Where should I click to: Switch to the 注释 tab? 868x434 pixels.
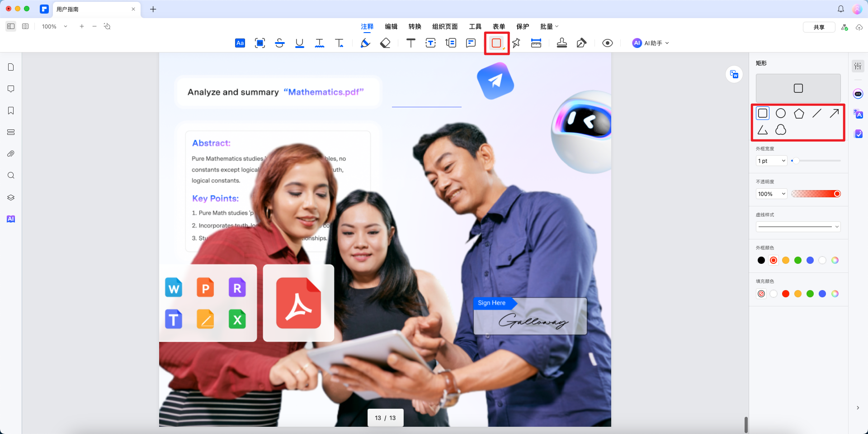368,27
